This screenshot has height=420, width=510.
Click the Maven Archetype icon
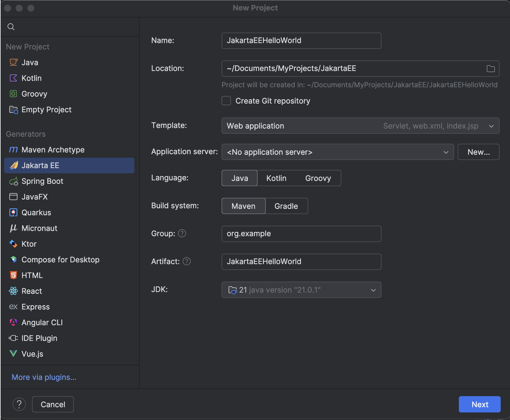point(13,150)
